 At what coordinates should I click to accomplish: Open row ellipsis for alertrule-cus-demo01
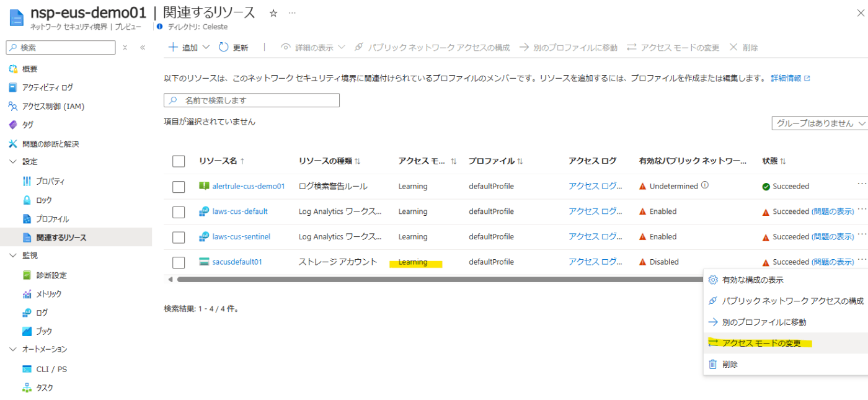tap(862, 184)
